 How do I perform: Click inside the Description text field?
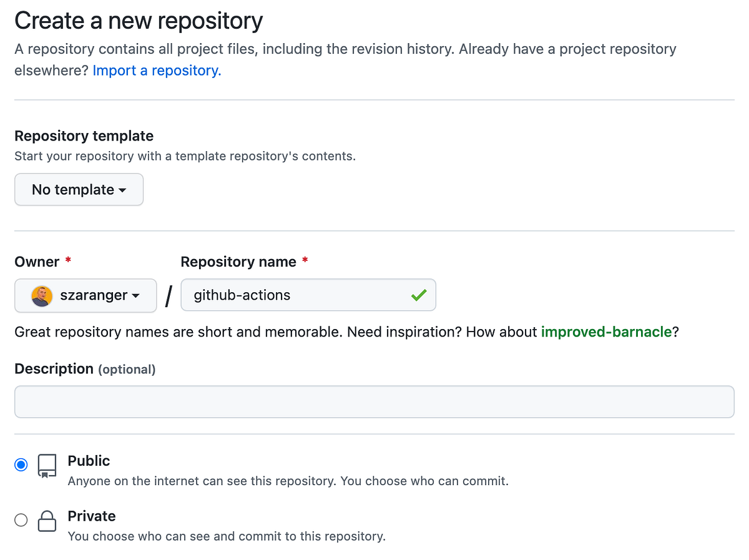[x=374, y=401]
